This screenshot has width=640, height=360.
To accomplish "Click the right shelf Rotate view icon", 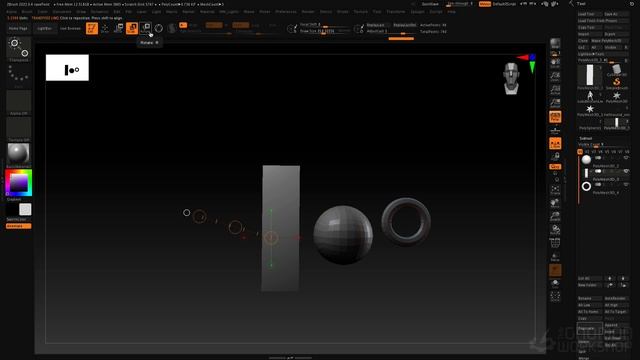I will point(555,230).
